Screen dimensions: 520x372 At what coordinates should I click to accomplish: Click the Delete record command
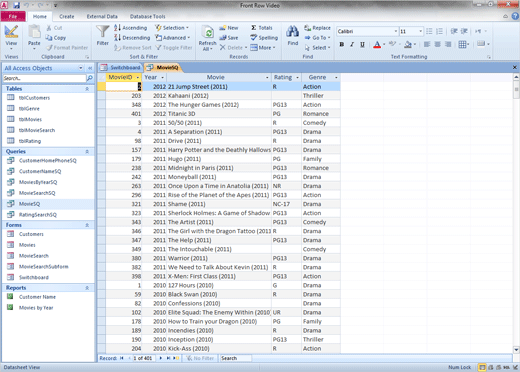[233, 48]
